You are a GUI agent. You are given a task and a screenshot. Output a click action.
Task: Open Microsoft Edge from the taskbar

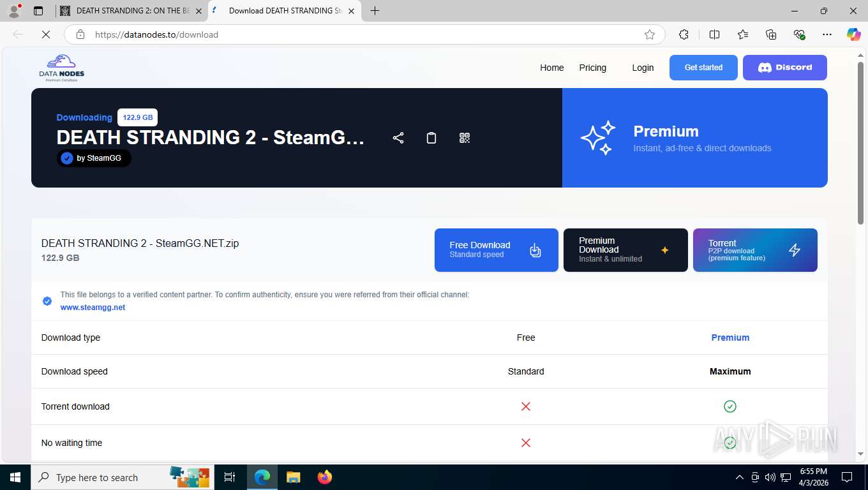click(x=262, y=477)
